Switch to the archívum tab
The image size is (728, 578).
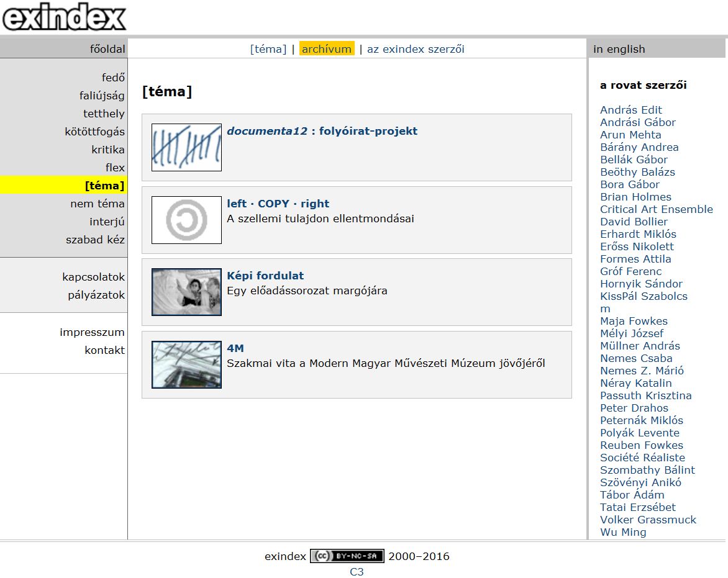pyautogui.click(x=327, y=48)
